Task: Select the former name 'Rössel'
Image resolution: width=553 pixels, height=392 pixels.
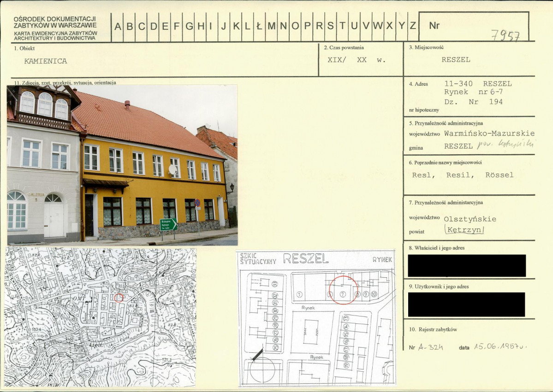Action: pos(499,175)
